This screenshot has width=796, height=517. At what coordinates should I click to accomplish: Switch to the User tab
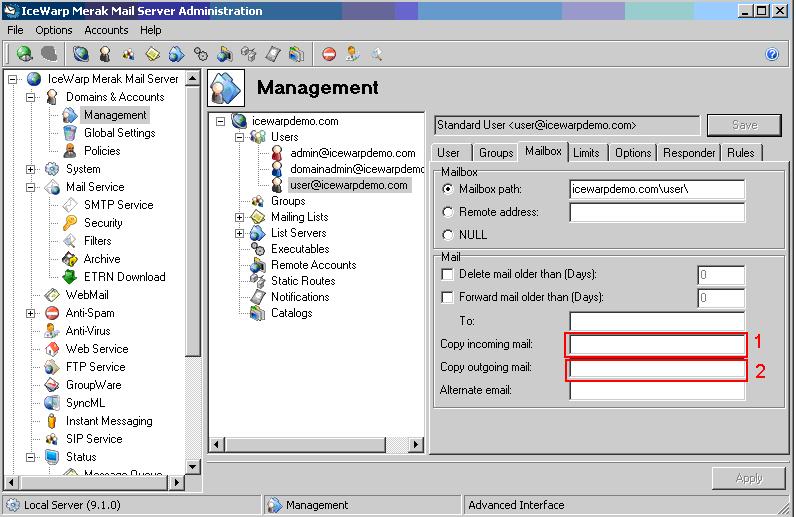pos(448,153)
